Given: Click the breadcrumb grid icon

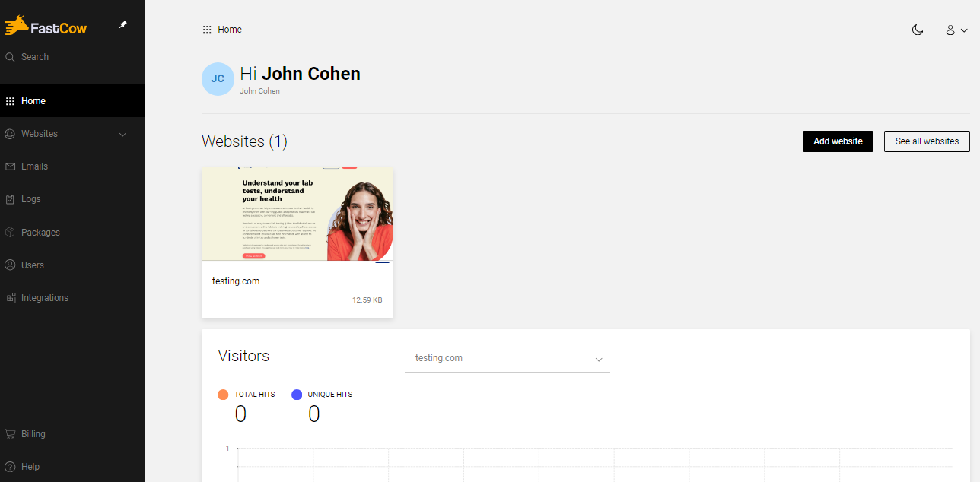Looking at the screenshot, I should 207,30.
